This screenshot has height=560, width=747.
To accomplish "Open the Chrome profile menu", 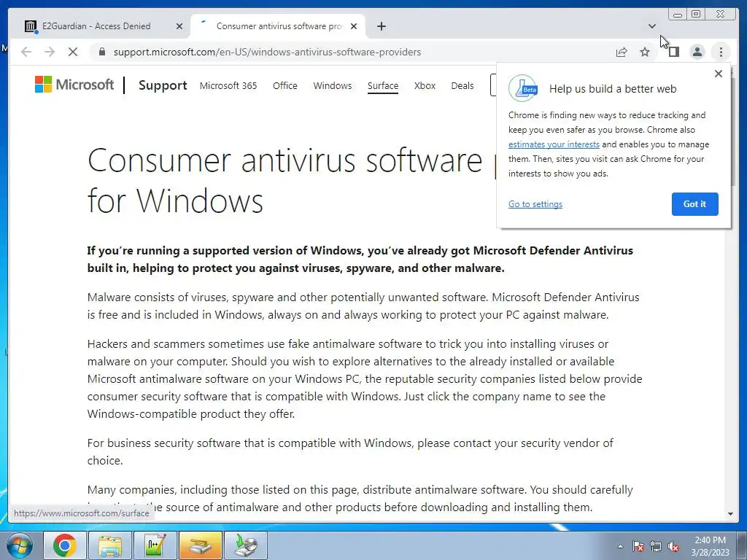I will (697, 52).
